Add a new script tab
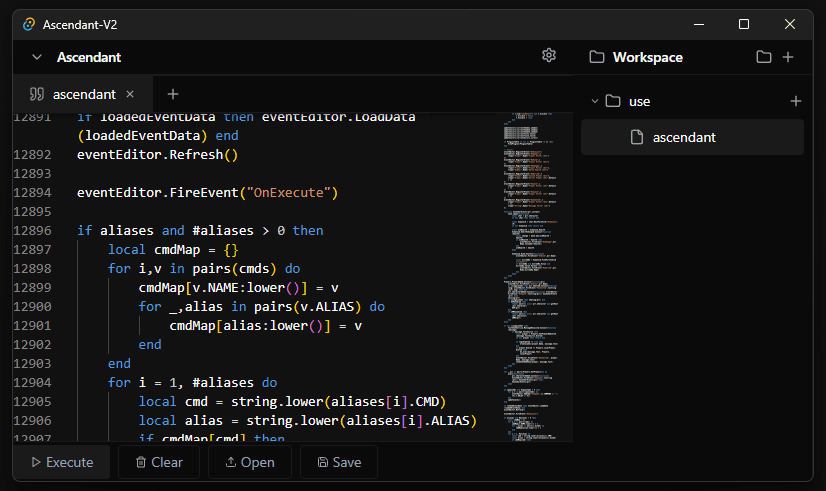This screenshot has height=491, width=826. tap(173, 94)
